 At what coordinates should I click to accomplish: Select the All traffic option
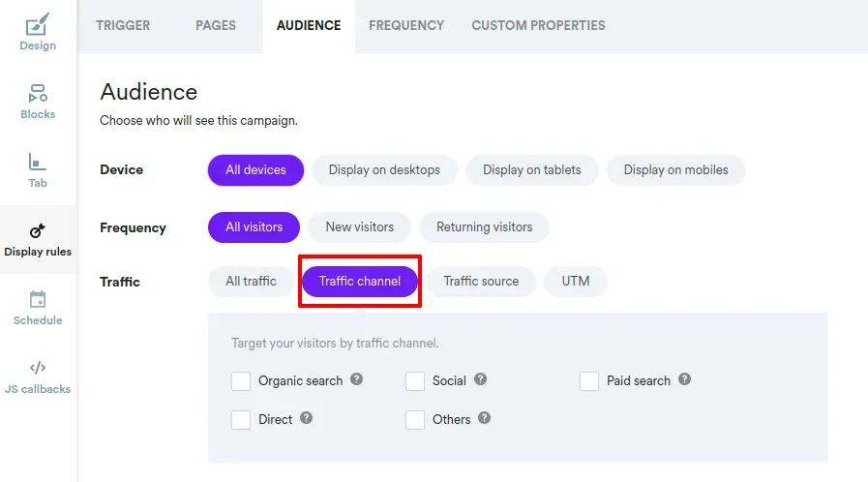tap(251, 281)
